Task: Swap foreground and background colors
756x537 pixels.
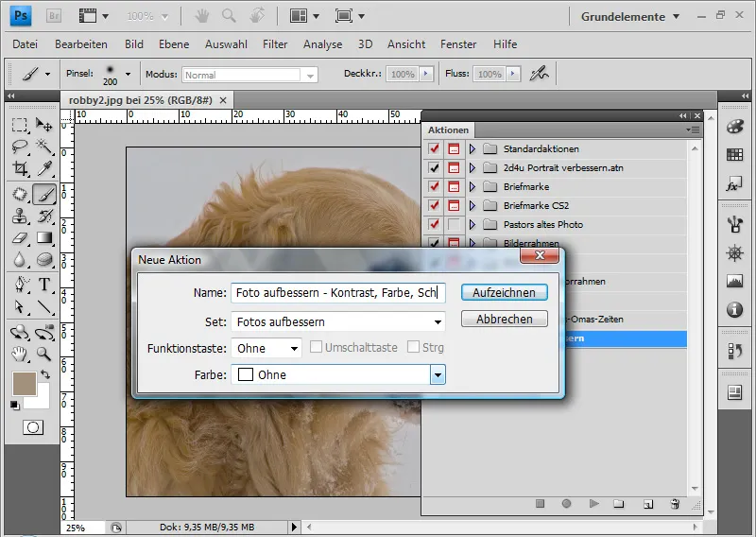Action: [x=45, y=374]
